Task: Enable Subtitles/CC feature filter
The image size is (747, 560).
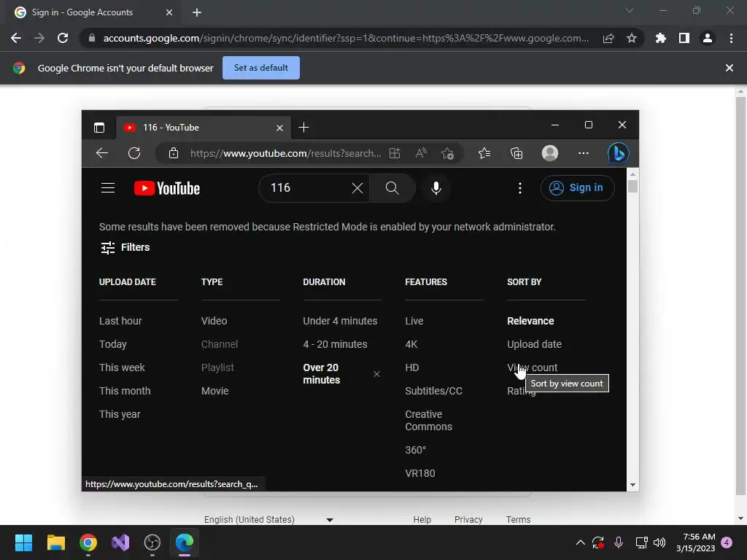Action: [433, 391]
